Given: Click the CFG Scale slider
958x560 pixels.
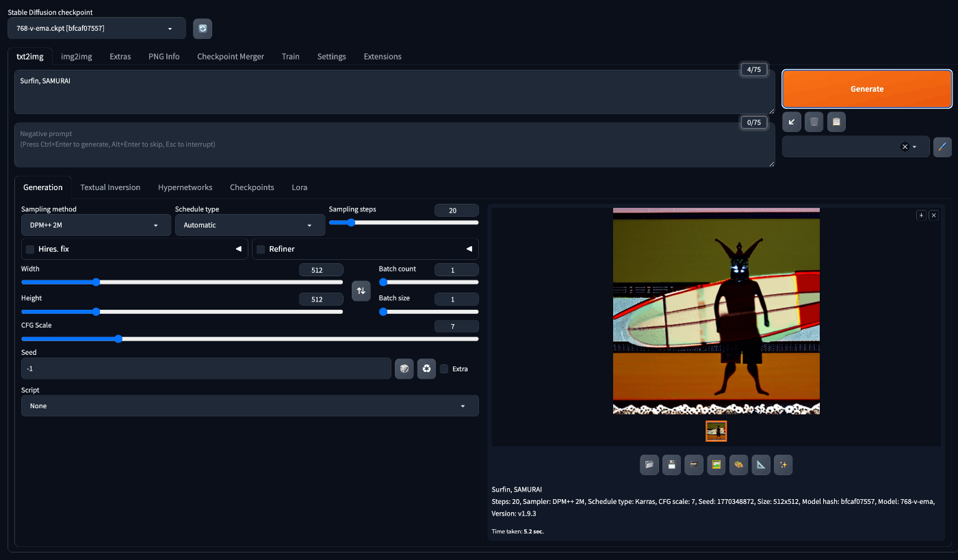Looking at the screenshot, I should point(250,338).
